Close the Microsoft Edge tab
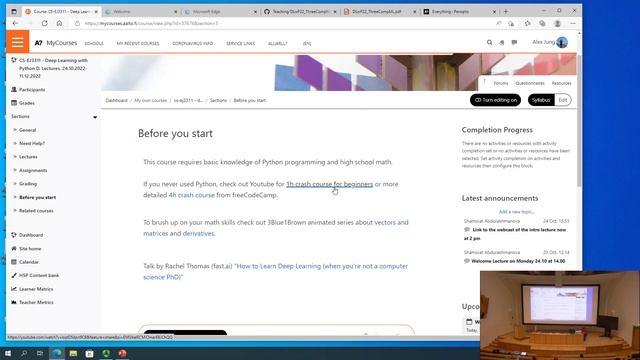The height and width of the screenshot is (360, 640). [x=256, y=12]
